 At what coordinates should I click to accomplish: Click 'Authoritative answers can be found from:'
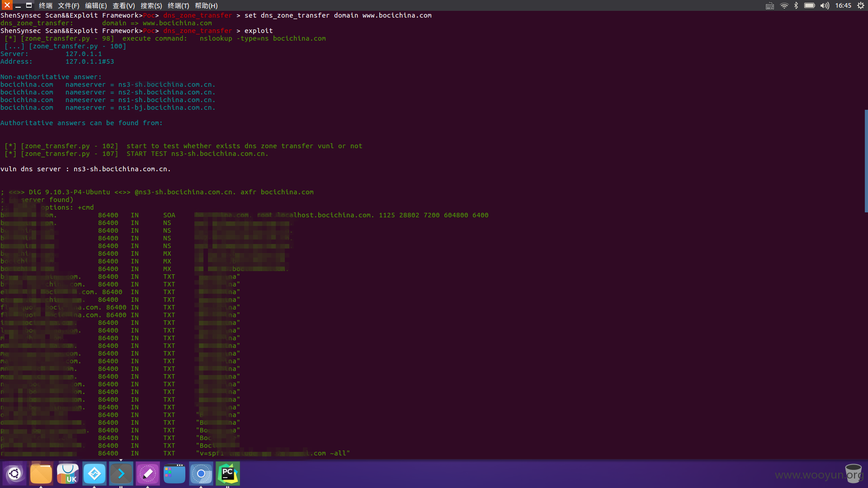pyautogui.click(x=81, y=123)
